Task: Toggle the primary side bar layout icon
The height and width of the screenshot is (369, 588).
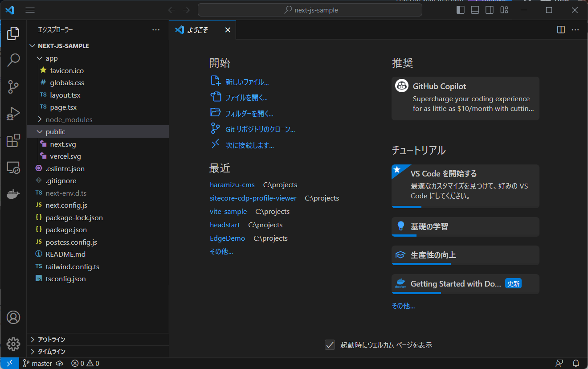Action: (x=461, y=10)
